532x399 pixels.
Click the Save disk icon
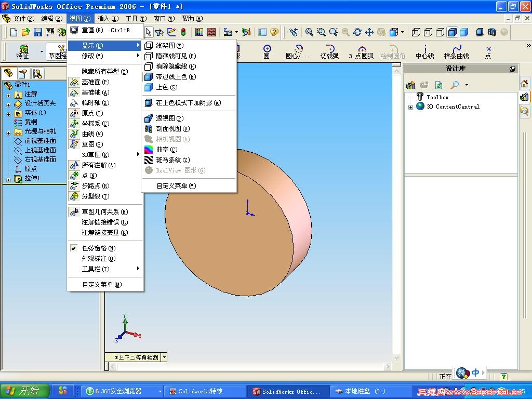[x=37, y=32]
